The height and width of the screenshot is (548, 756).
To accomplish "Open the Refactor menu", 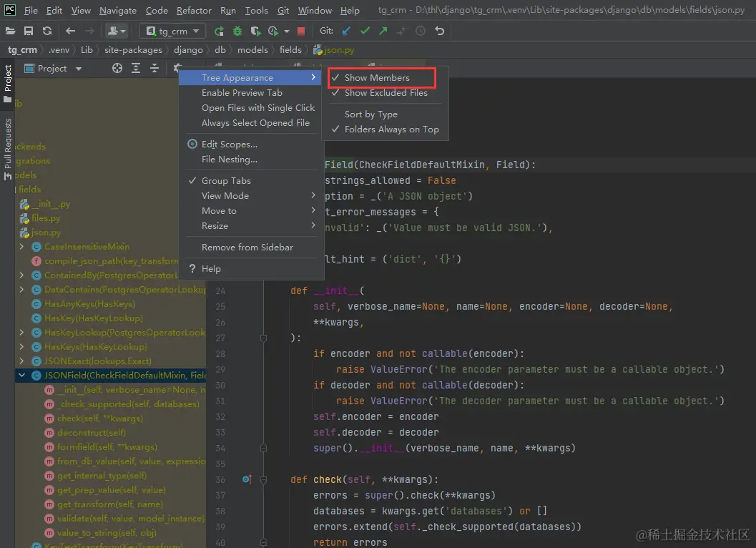I will coord(194,11).
